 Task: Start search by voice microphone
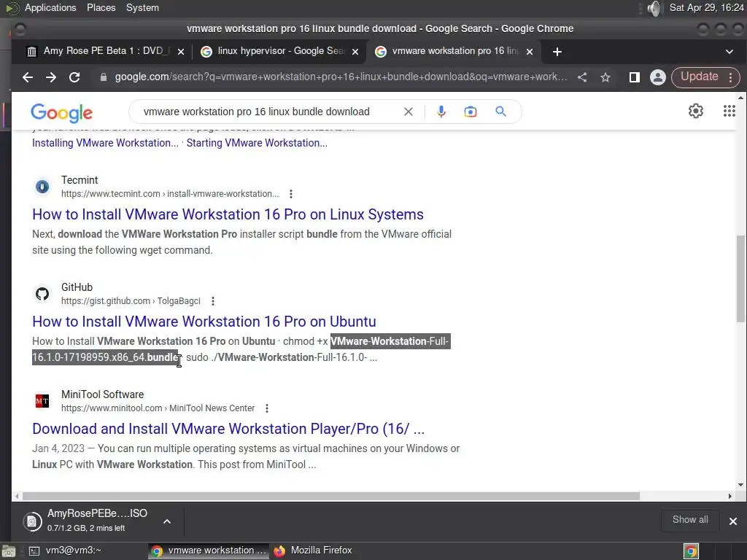tap(441, 112)
